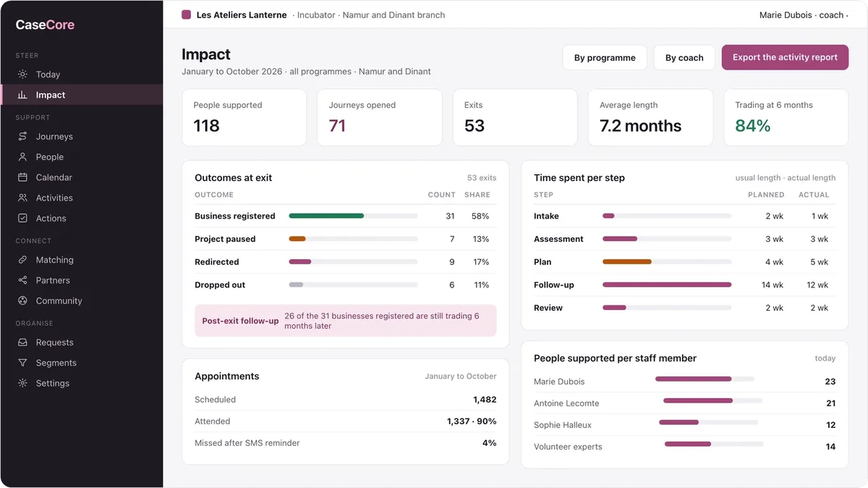Click the Assessment step label
Screen dimensions: 868x488
[558, 239]
